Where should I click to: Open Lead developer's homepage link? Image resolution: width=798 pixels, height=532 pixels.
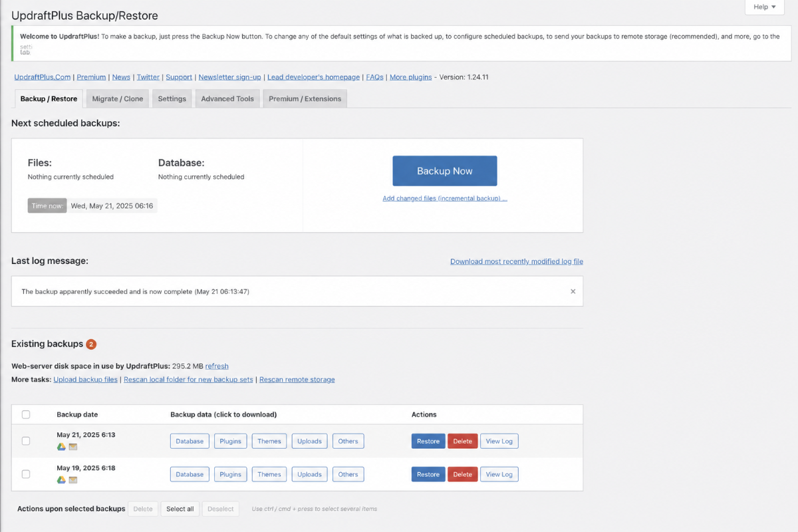click(x=313, y=77)
